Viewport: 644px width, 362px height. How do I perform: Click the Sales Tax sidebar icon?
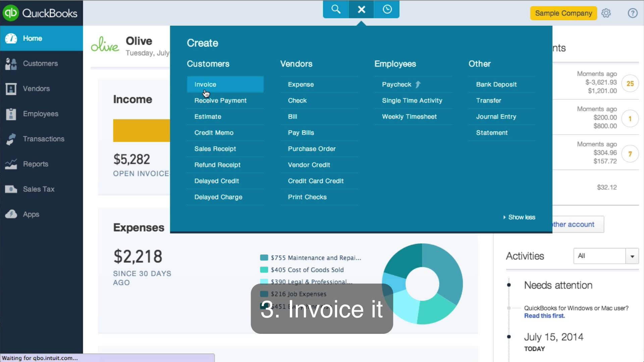[x=11, y=189]
